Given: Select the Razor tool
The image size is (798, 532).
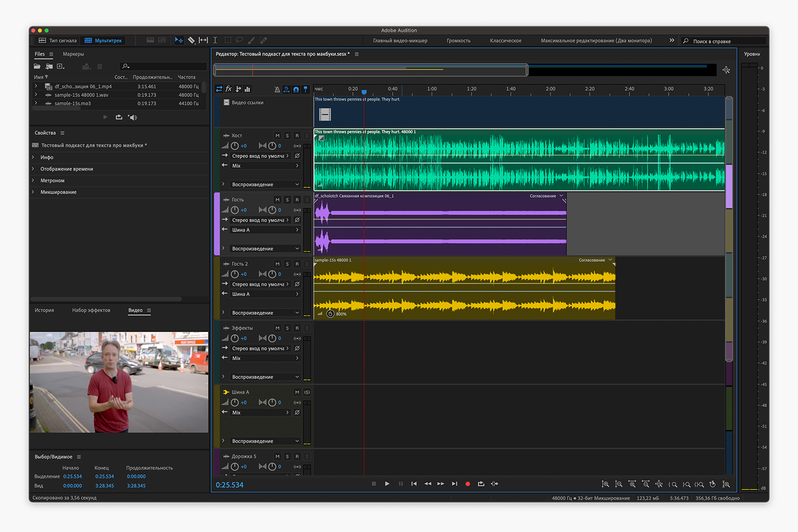Looking at the screenshot, I should (x=192, y=40).
